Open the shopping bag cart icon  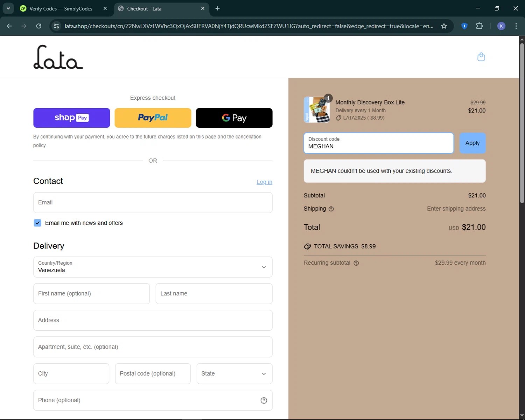pyautogui.click(x=481, y=57)
